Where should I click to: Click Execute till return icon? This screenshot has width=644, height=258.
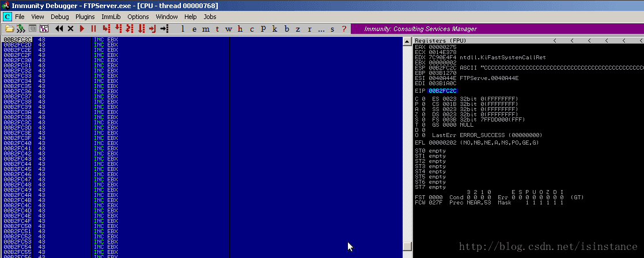pyautogui.click(x=153, y=29)
